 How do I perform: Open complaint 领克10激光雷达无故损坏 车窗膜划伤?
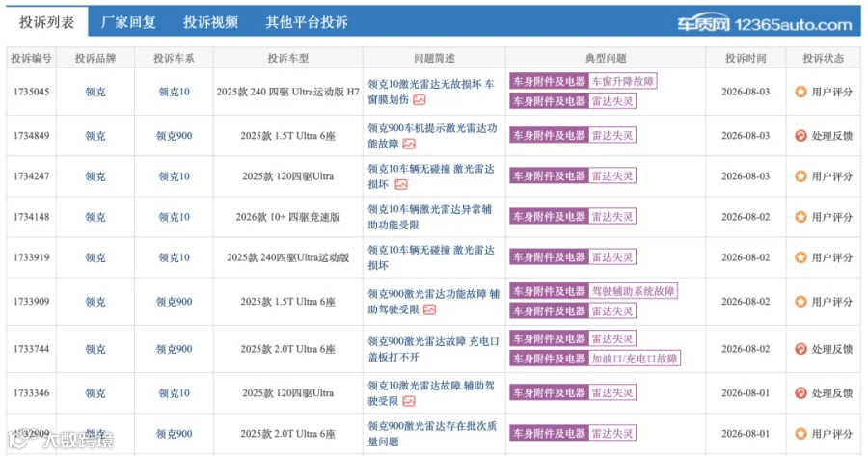click(x=431, y=92)
